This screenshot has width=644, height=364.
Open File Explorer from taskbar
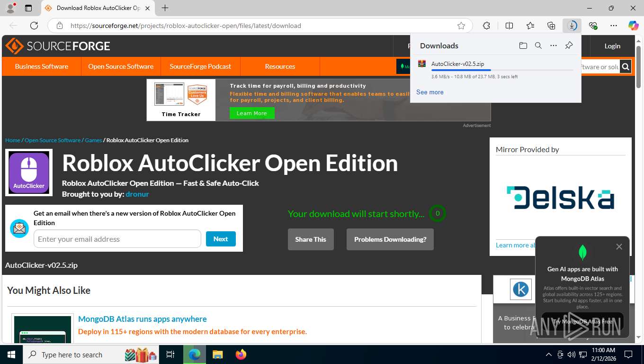coord(217,355)
